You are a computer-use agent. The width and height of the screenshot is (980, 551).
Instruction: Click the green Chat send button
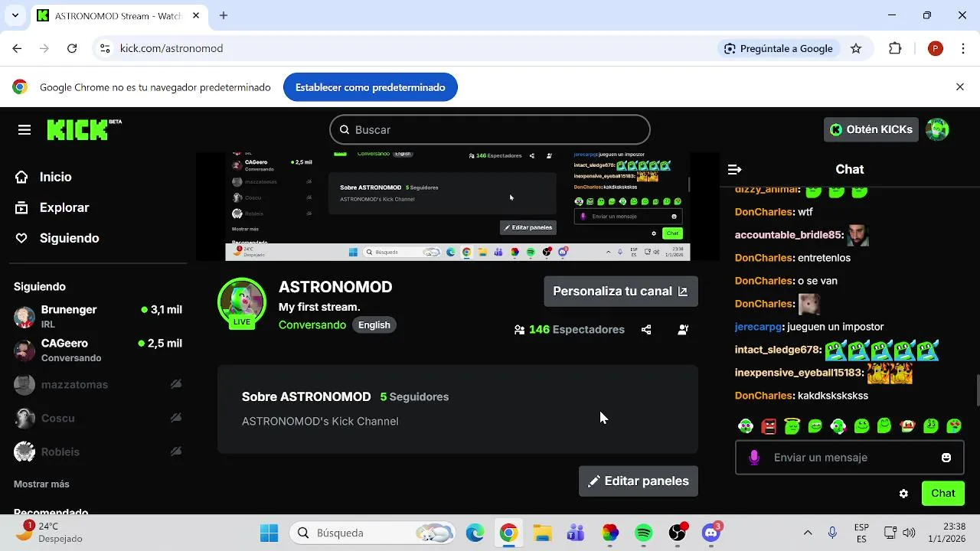pyautogui.click(x=943, y=494)
